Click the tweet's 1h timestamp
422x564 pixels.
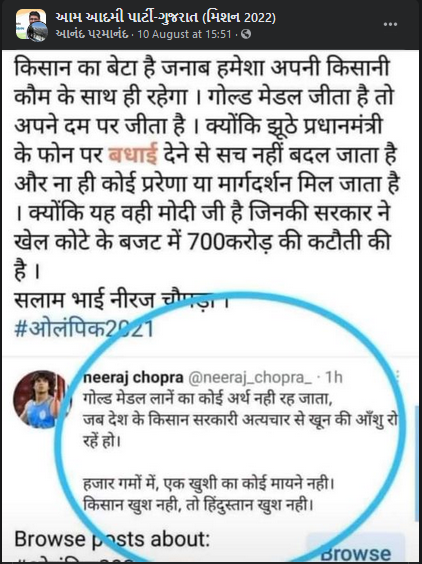point(334,378)
